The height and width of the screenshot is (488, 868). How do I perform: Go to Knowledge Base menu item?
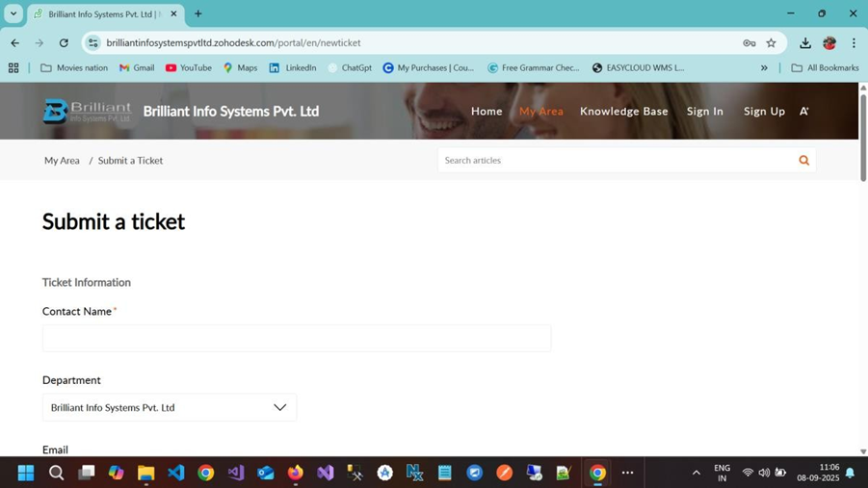coord(623,112)
